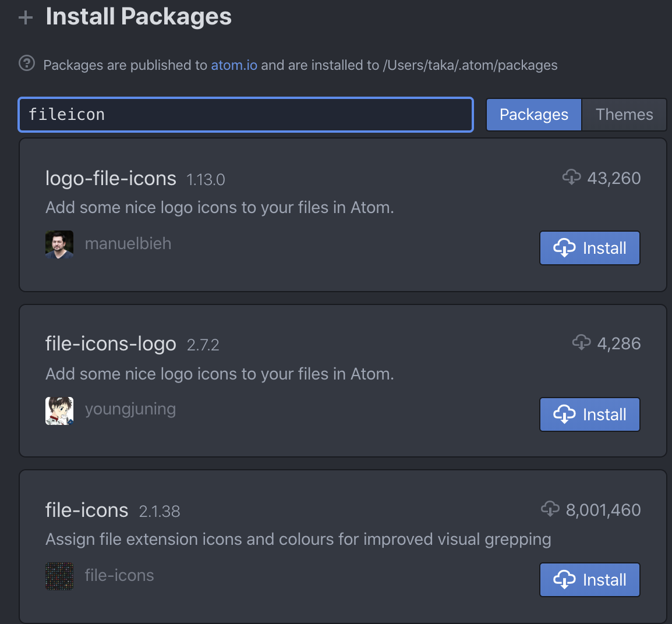Click youngjuning's profile avatar
The height and width of the screenshot is (624, 672).
tap(59, 410)
